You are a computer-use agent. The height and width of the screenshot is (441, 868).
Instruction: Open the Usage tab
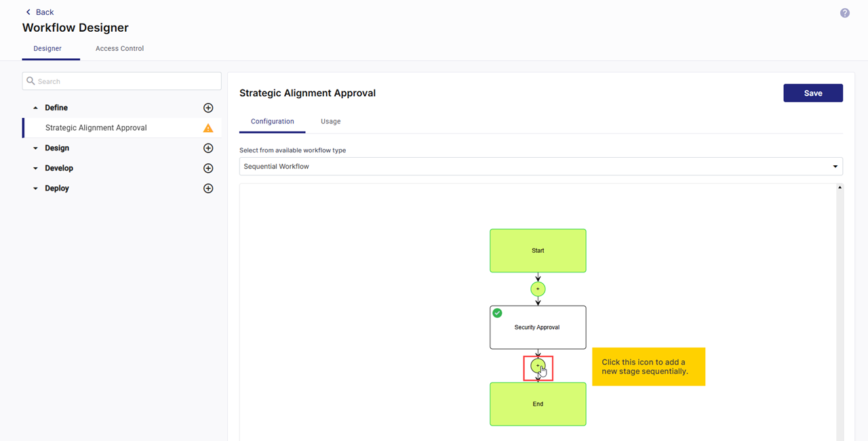click(x=331, y=121)
